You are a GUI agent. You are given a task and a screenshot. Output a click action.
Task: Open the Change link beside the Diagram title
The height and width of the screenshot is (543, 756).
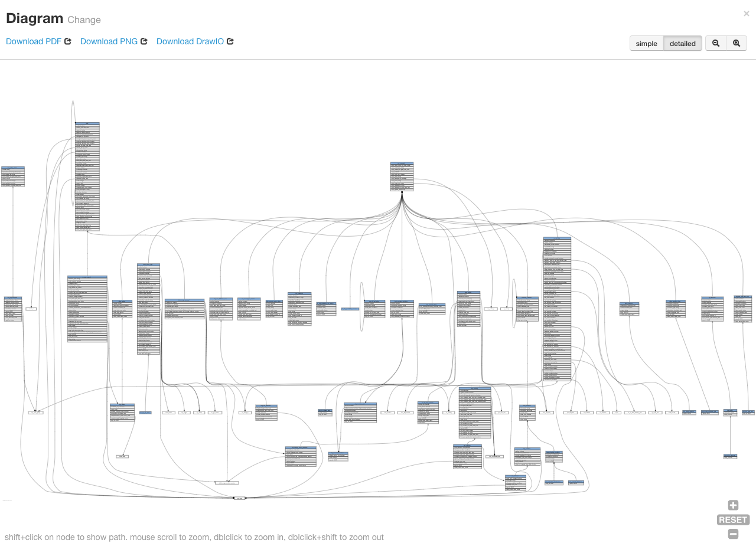84,19
